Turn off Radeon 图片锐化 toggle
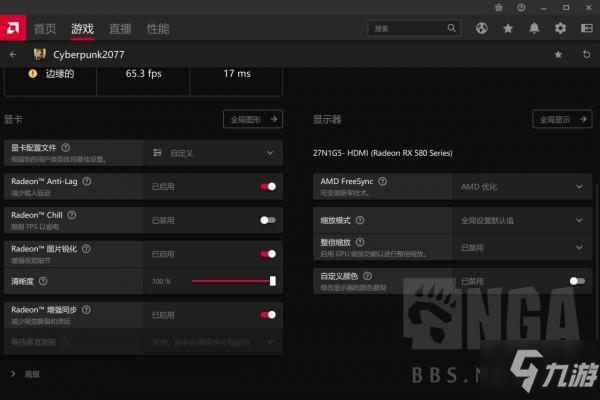 tap(268, 254)
